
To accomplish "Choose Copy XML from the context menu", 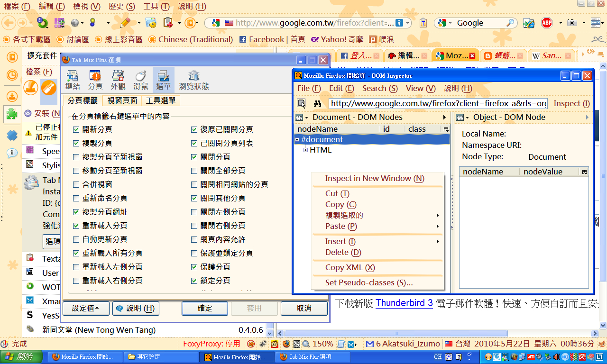I will (x=350, y=267).
